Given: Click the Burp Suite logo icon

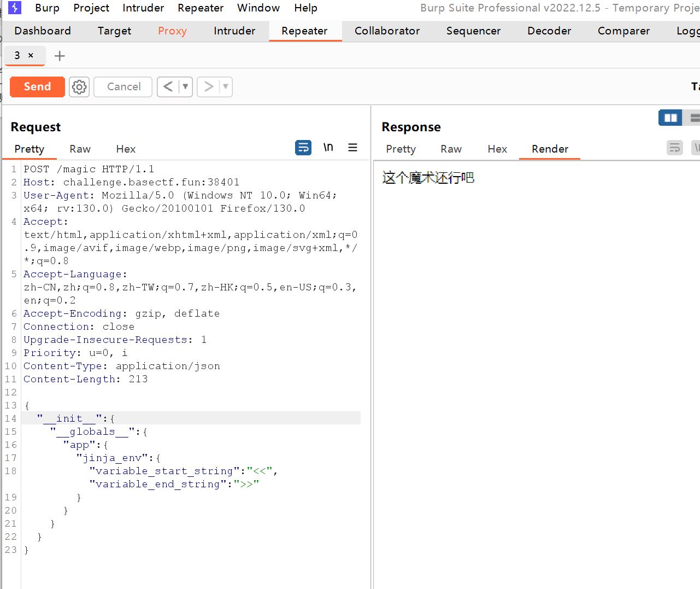Looking at the screenshot, I should (15, 8).
